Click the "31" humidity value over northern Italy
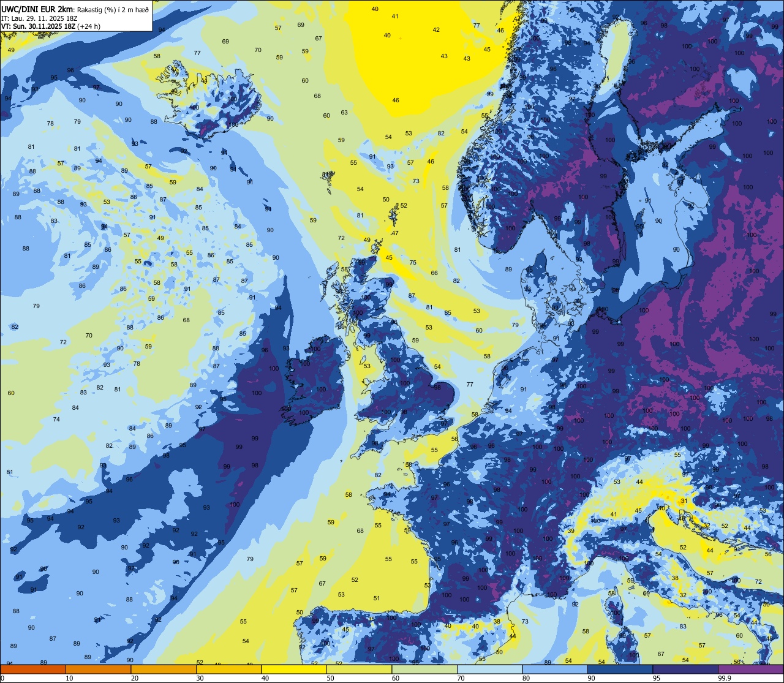The width and height of the screenshot is (784, 683). 683,501
